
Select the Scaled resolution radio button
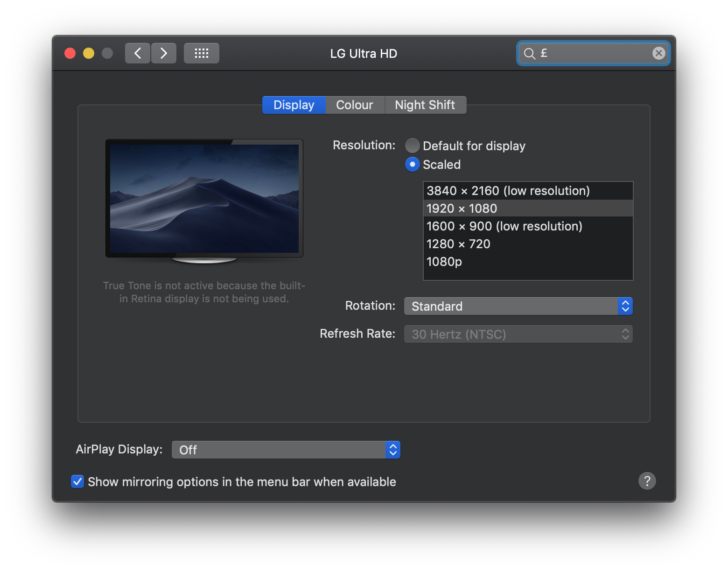[x=413, y=164]
